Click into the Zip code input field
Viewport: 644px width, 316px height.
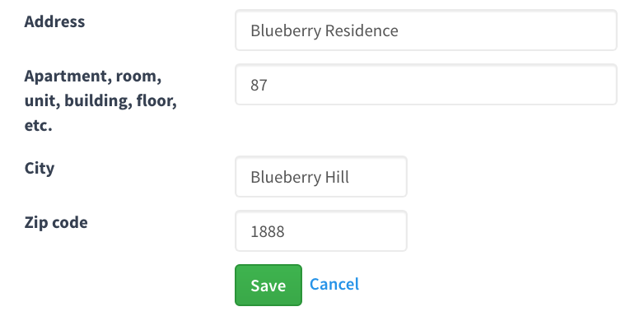click(x=321, y=231)
